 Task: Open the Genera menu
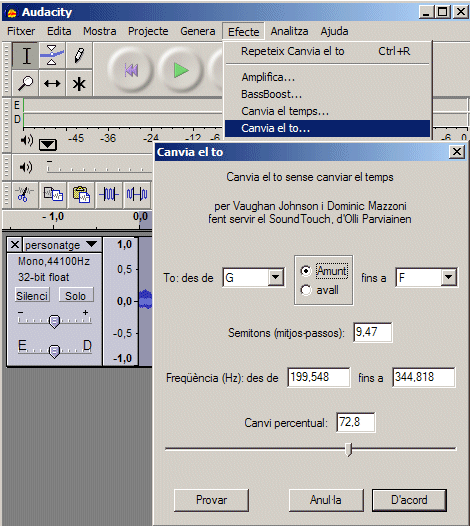pyautogui.click(x=198, y=31)
